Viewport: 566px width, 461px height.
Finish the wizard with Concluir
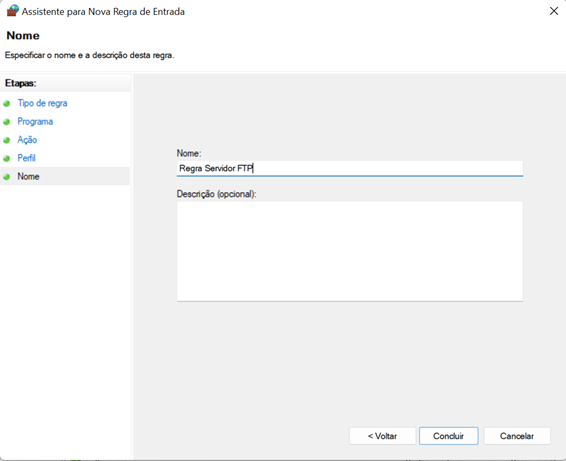[448, 436]
